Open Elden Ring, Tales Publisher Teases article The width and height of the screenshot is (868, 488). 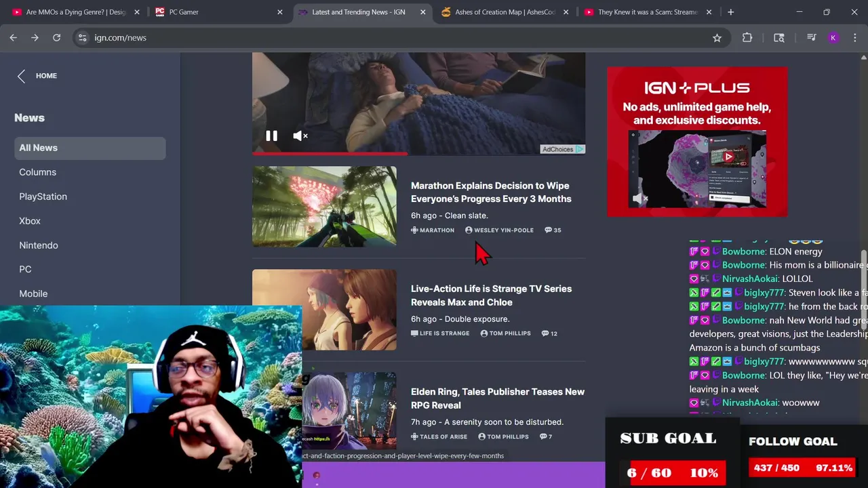(x=497, y=399)
